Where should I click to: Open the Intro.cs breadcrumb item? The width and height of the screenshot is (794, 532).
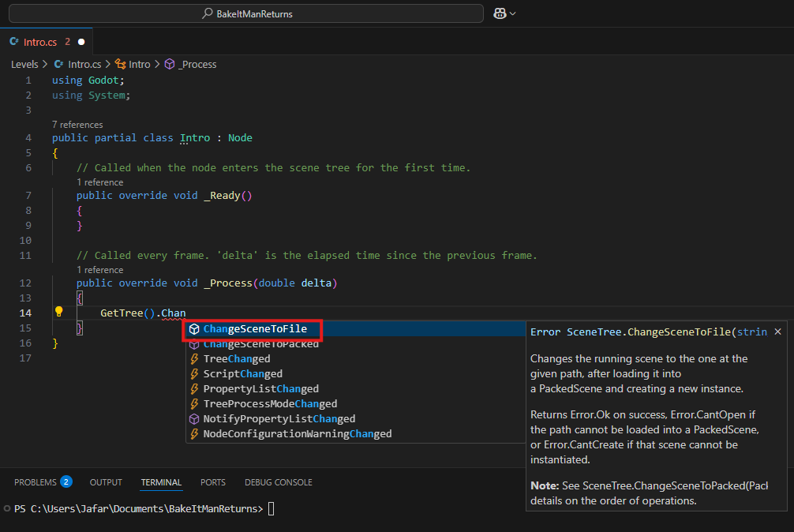(84, 64)
